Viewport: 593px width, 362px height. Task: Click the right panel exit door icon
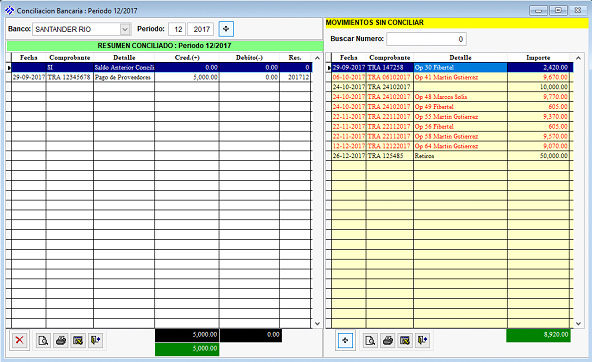pos(422,340)
